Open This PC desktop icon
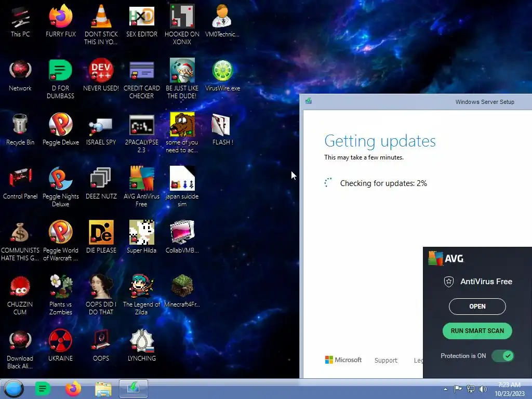Screen dimensions: 532x399 pos(20,21)
